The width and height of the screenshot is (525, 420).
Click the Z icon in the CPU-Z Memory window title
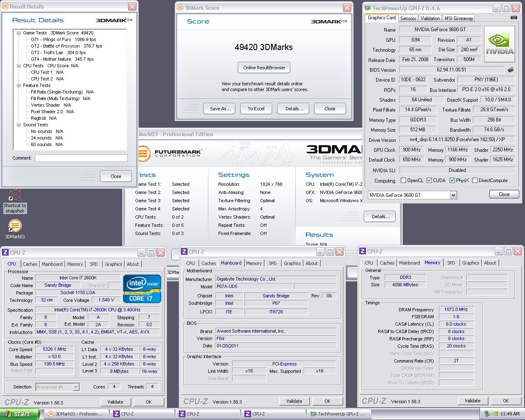coord(362,251)
